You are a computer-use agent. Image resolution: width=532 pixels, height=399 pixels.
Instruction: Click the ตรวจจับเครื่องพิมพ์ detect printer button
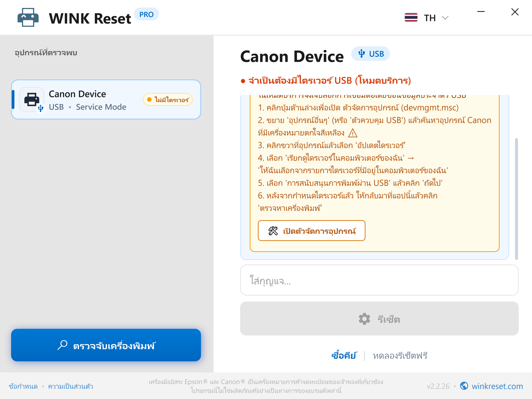[x=106, y=345]
